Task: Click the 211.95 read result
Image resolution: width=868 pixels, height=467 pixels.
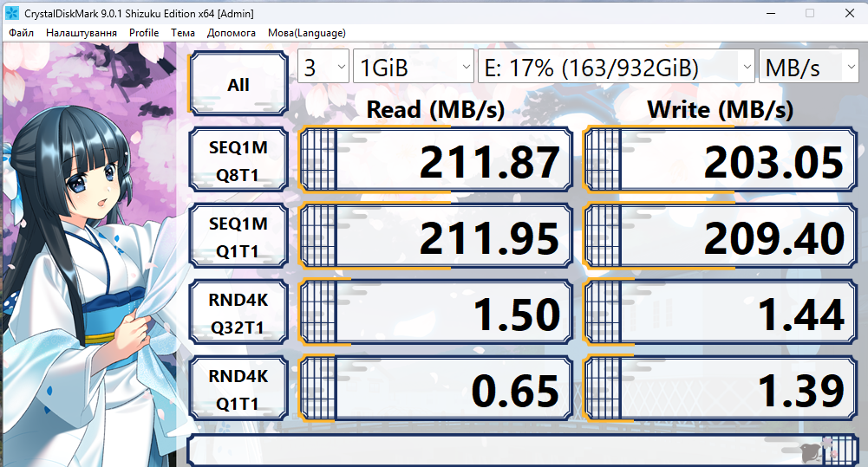Action: (x=435, y=237)
